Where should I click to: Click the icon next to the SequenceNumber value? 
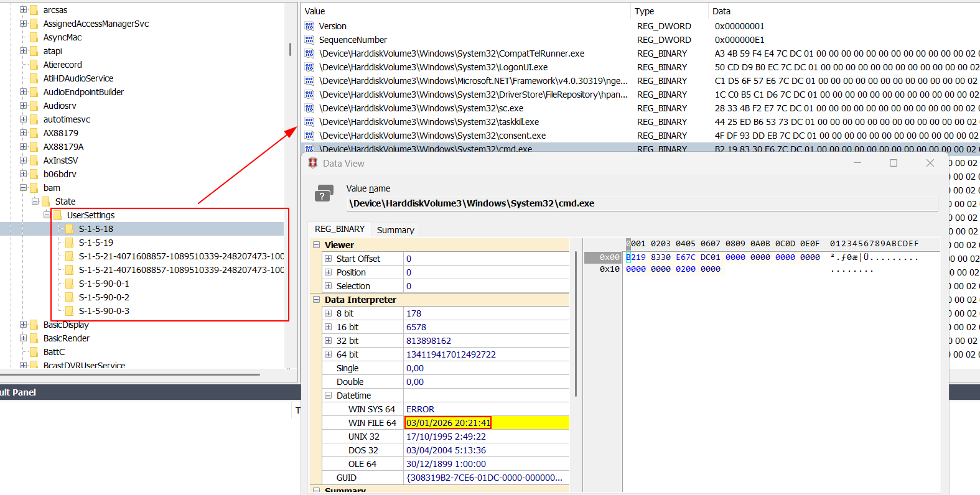pos(309,40)
